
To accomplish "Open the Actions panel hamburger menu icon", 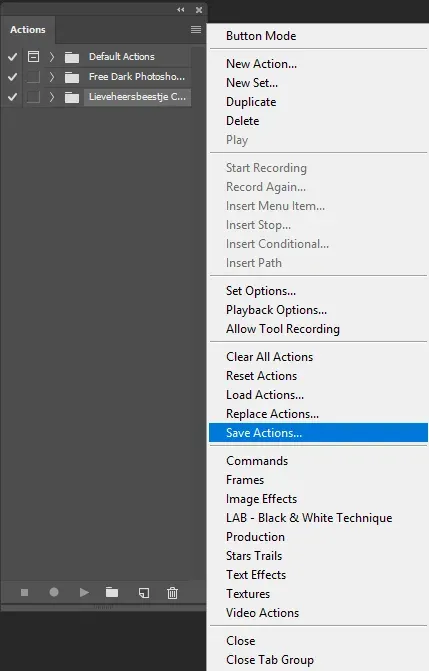I will point(196,29).
